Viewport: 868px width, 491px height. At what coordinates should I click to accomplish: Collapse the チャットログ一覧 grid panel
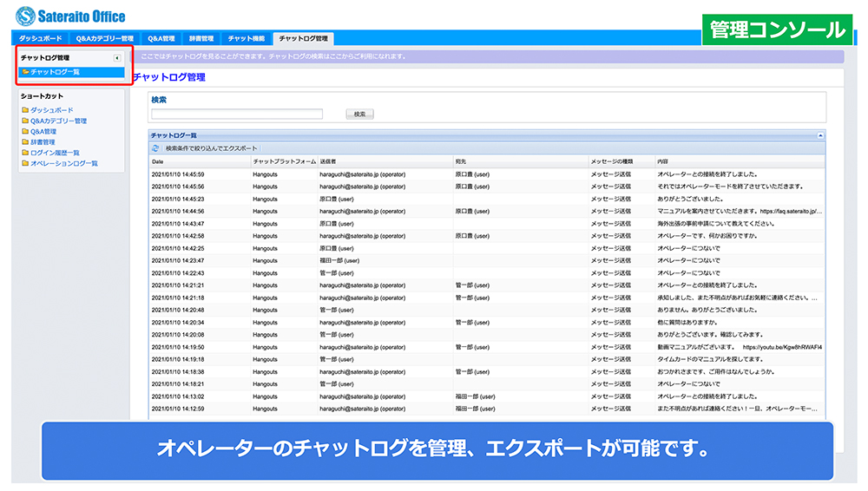coord(820,135)
